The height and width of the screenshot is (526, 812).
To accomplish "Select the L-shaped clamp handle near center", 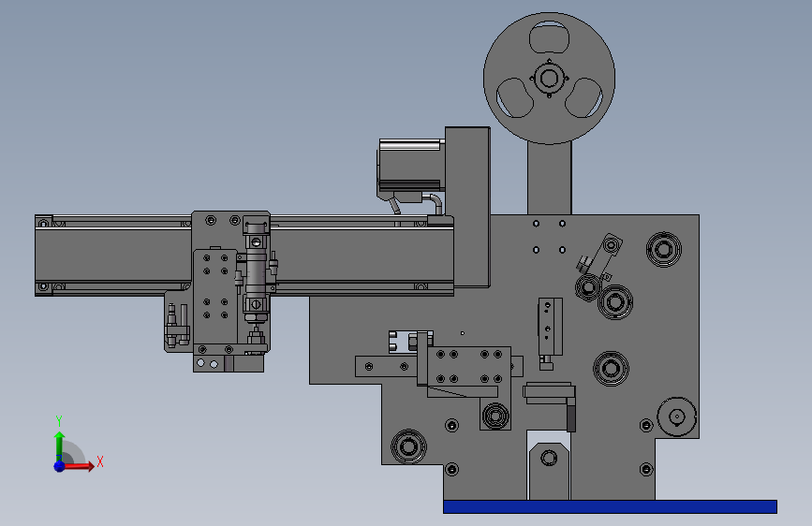I will click(x=550, y=406).
